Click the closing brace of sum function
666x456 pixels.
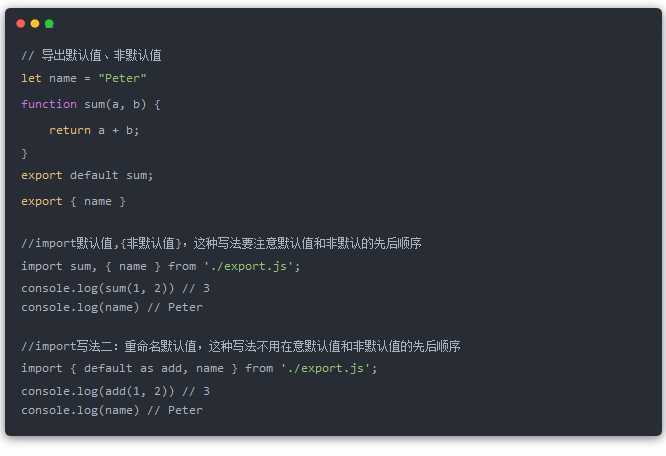tap(25, 153)
